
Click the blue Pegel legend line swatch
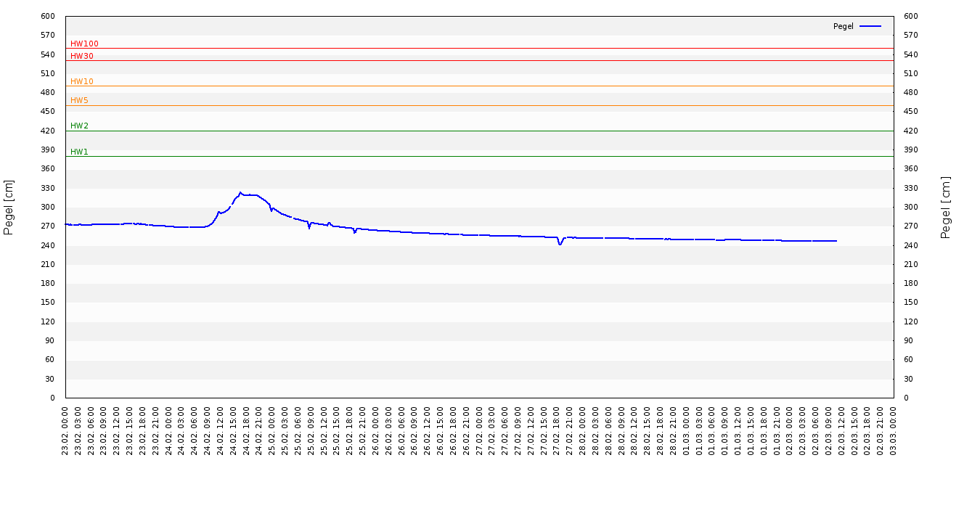click(870, 26)
